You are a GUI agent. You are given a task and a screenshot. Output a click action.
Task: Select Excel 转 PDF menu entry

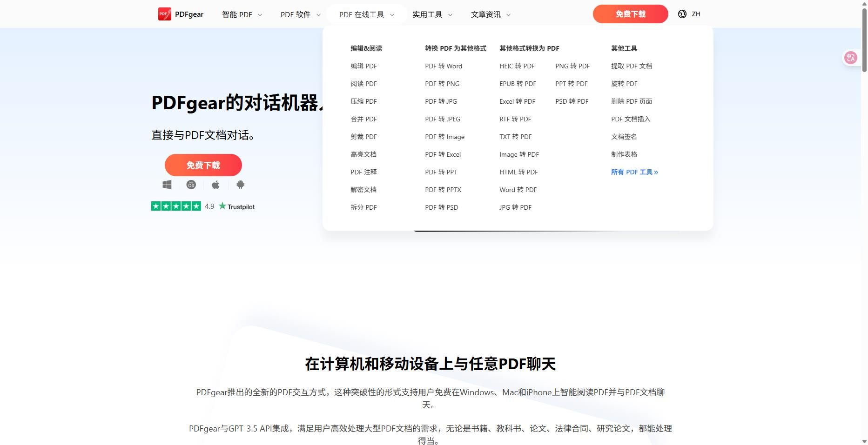517,101
